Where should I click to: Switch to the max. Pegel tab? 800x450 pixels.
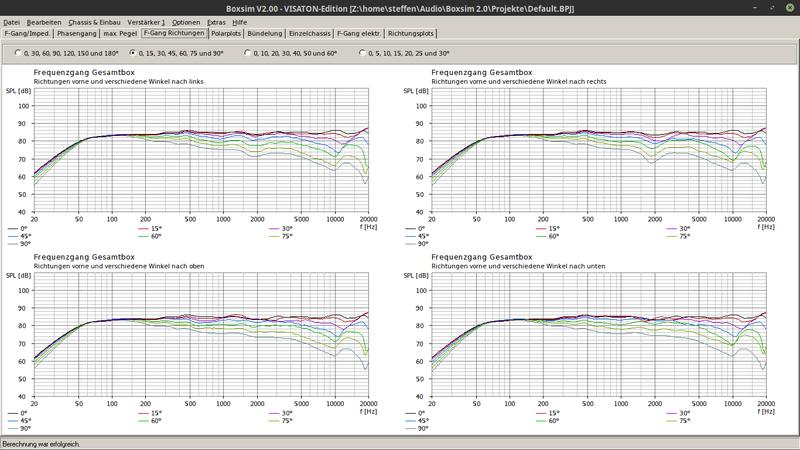pos(121,33)
